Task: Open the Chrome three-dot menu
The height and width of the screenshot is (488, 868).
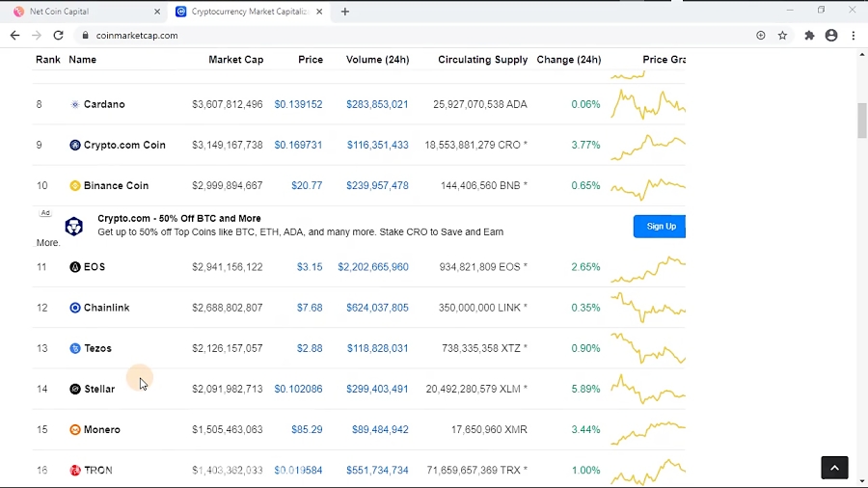Action: [x=854, y=36]
